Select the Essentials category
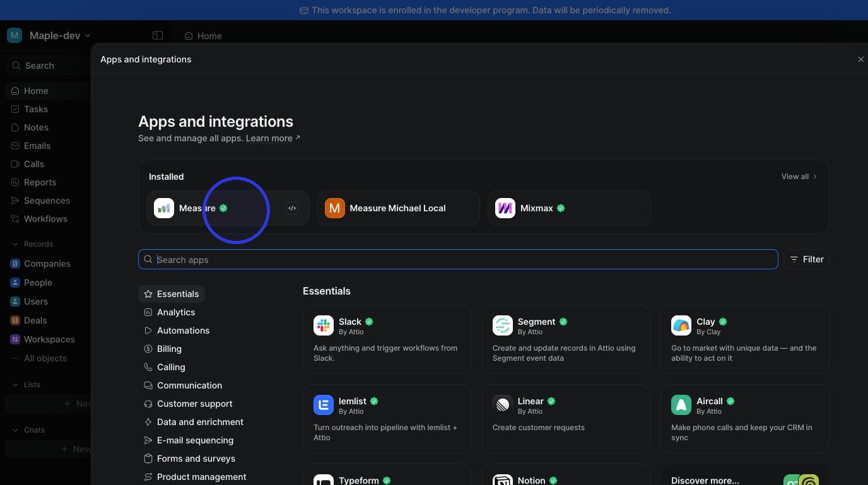This screenshot has height=485, width=868. pyautogui.click(x=172, y=294)
